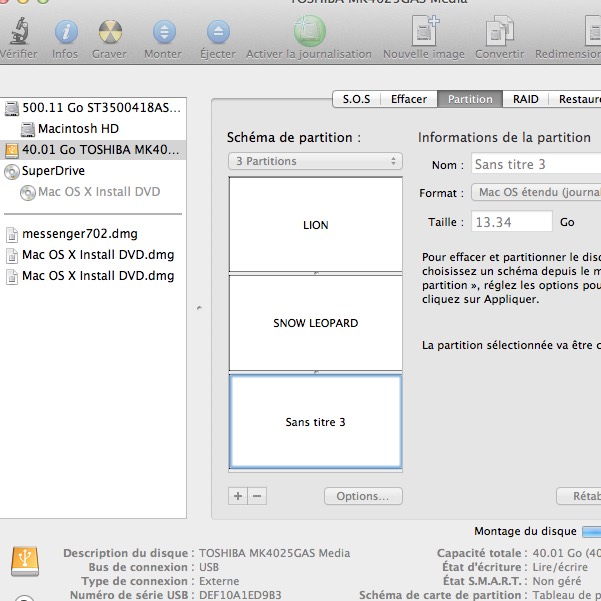Open disk Infos from toolbar
Viewport: 601px width, 601px height.
[66, 31]
